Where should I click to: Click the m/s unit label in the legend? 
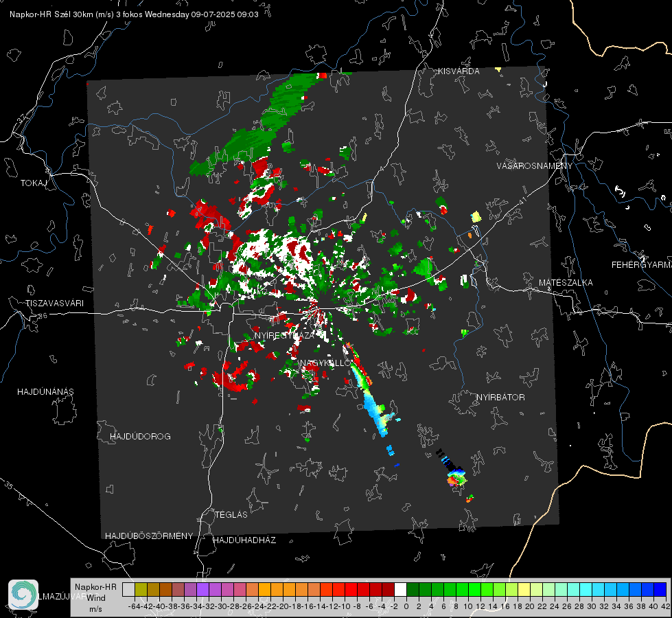pos(95,609)
